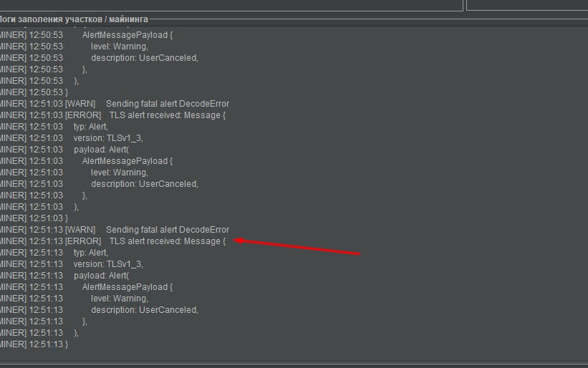
Task: Click the 12:51:13 '),' log line
Action: 40,333
